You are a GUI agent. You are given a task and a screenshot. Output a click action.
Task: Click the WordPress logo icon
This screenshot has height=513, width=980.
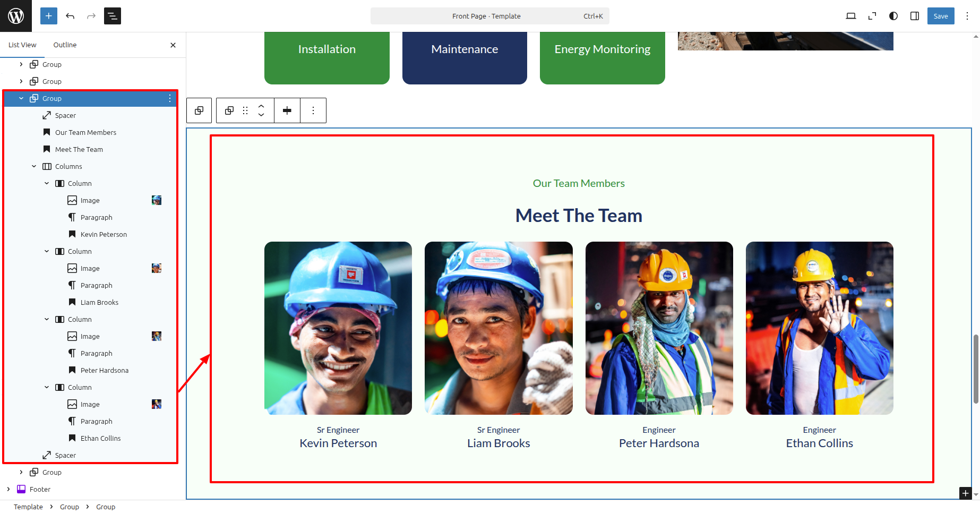(x=16, y=16)
